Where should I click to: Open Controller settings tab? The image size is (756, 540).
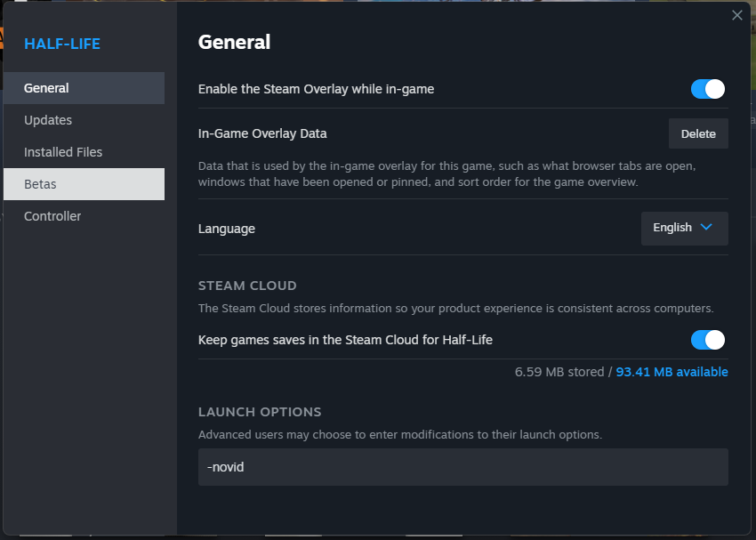coord(84,216)
